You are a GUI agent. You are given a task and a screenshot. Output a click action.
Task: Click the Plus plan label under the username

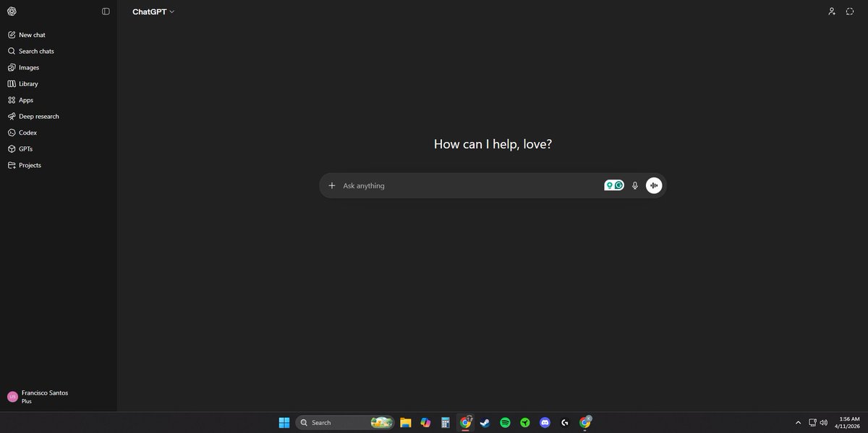coord(27,401)
